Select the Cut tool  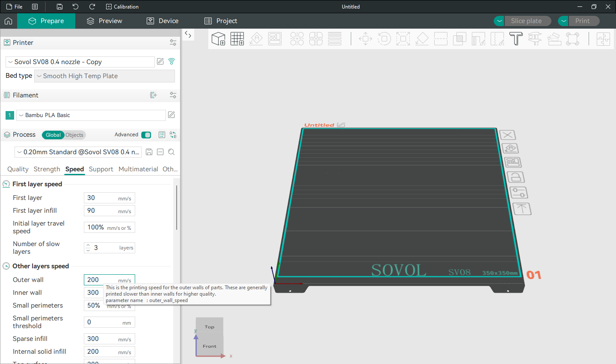tap(441, 39)
